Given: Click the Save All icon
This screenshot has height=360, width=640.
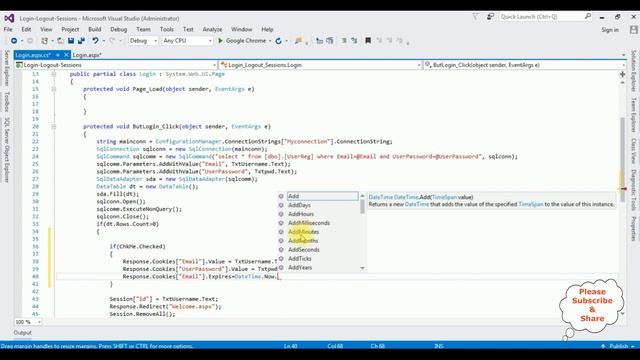Looking at the screenshot, I should pyautogui.click(x=82, y=41).
